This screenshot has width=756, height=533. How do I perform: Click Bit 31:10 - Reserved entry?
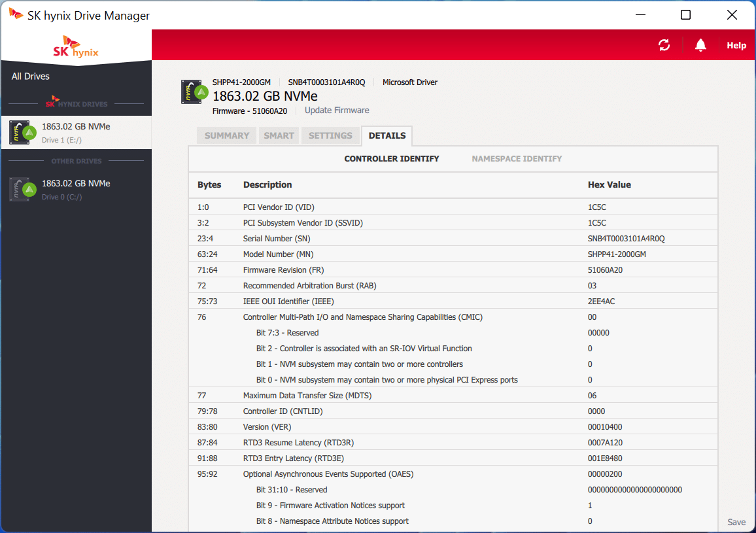[x=292, y=490]
